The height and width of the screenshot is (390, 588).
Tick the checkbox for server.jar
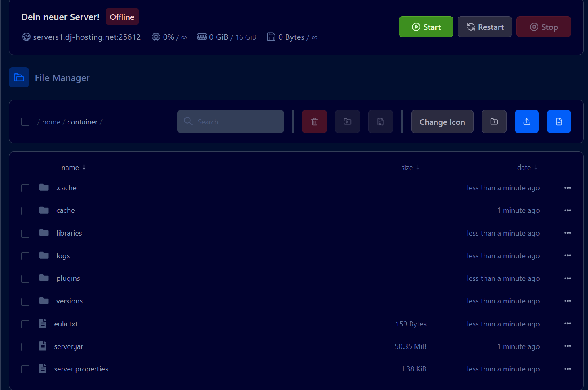[25, 347]
